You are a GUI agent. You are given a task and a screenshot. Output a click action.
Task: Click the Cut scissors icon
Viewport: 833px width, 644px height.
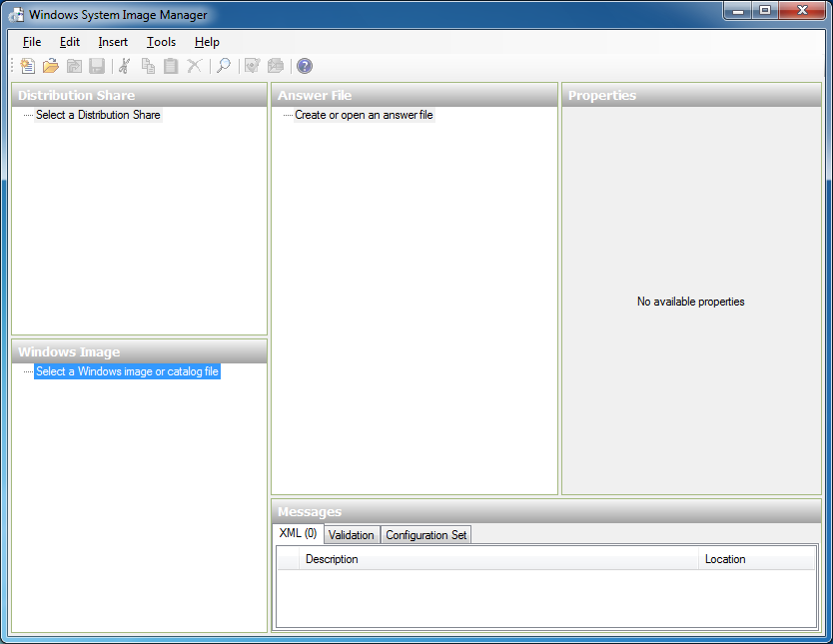[124, 66]
